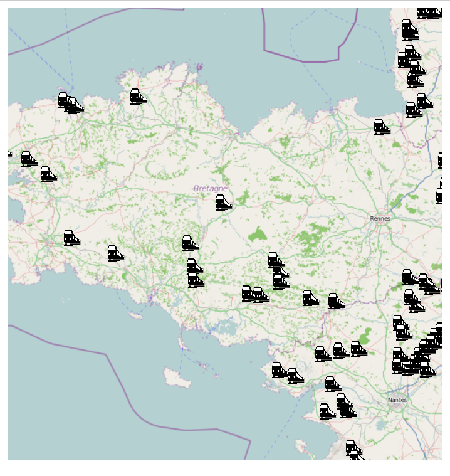The width and height of the screenshot is (450, 476).
Task: Click the train marker directly below the Bretagne label
Action: (224, 203)
